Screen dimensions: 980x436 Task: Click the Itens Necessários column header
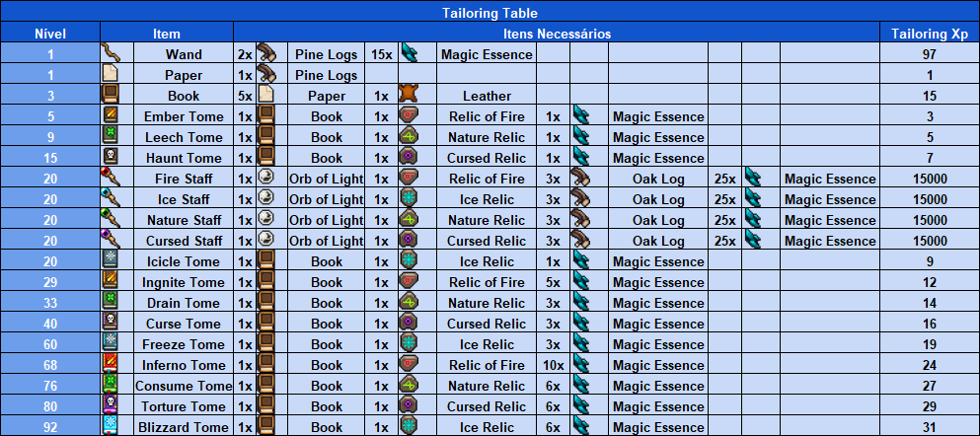tap(556, 34)
